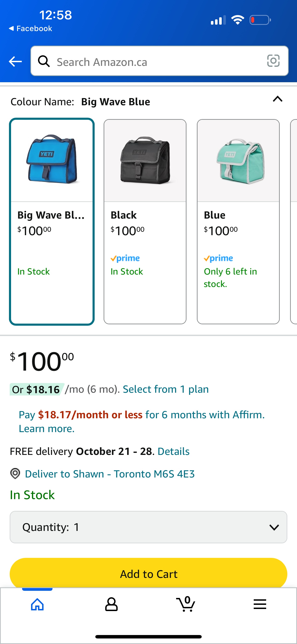Change delivery address Shawn Toronto
Screen dimensions: 297x644
click(110, 474)
